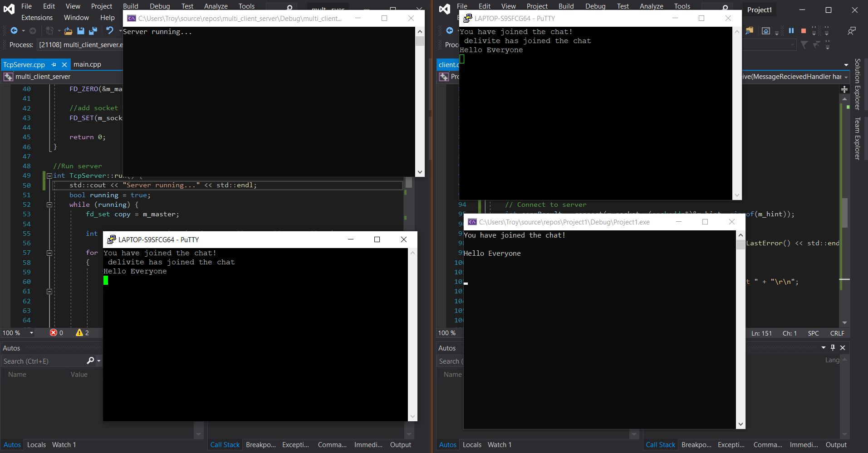Click Live Share feedback icon in right Visual Studio
This screenshot has width=868, height=453.
click(x=852, y=30)
